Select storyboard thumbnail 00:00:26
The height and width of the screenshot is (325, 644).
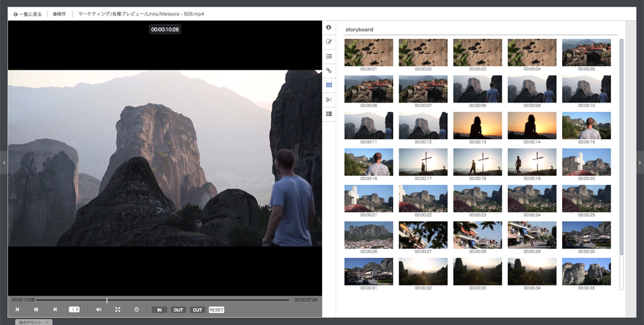click(368, 235)
